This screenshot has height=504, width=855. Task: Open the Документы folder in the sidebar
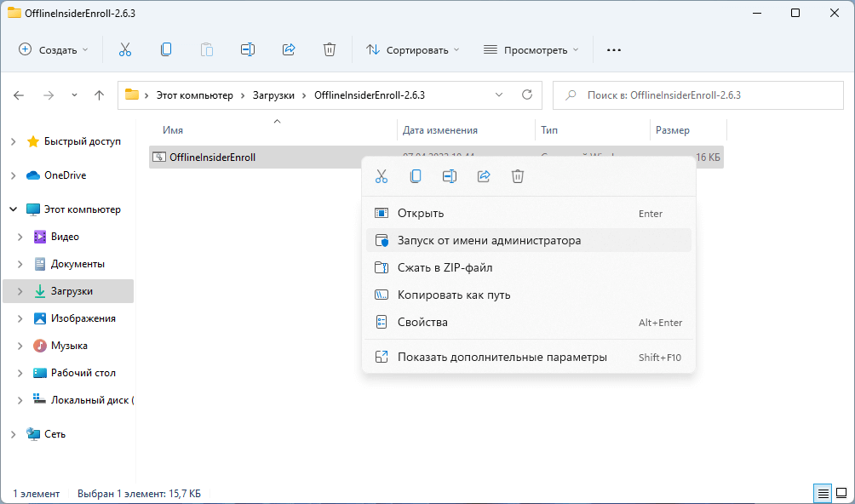(77, 264)
